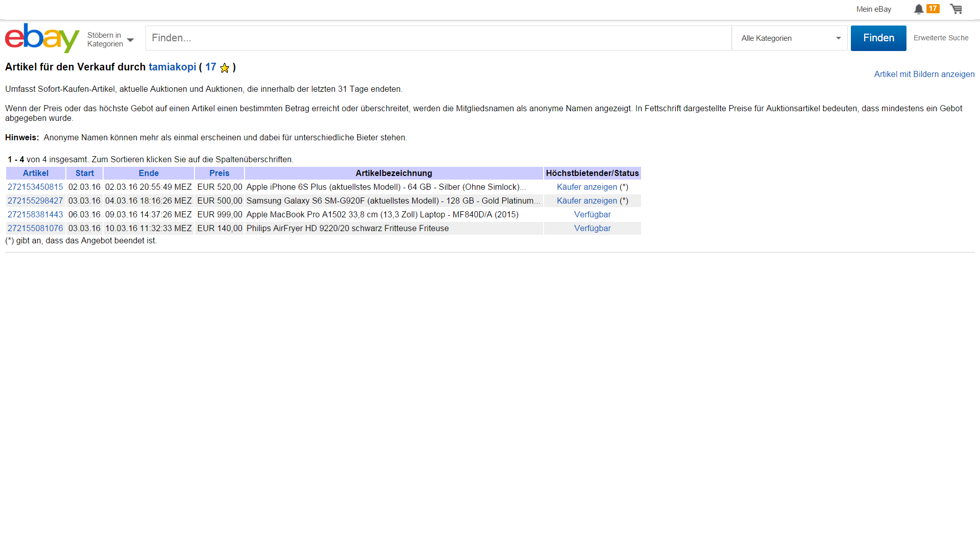Open the shopping cart icon
980x551 pixels.
click(x=956, y=9)
